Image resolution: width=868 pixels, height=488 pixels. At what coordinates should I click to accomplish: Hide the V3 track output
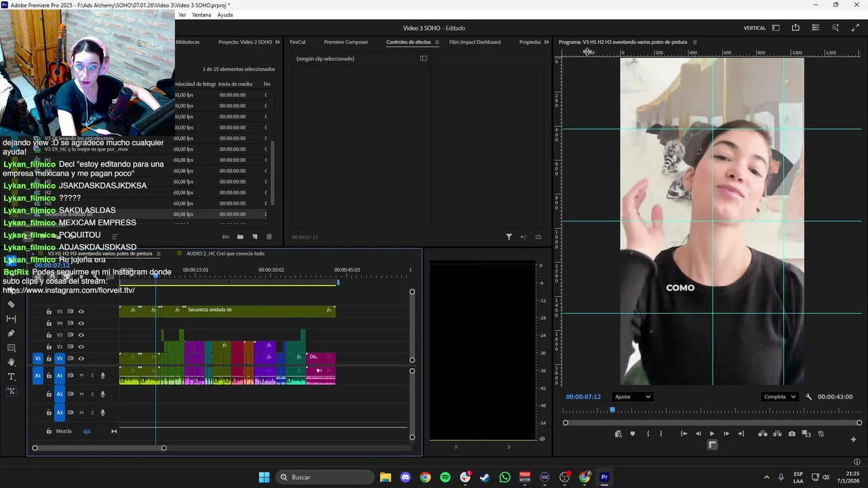[81, 335]
